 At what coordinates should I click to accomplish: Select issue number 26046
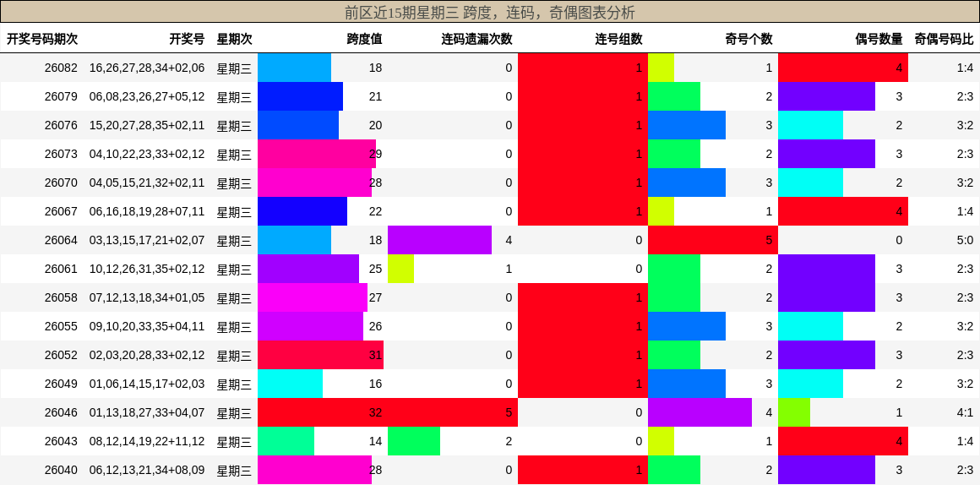pyautogui.click(x=61, y=412)
